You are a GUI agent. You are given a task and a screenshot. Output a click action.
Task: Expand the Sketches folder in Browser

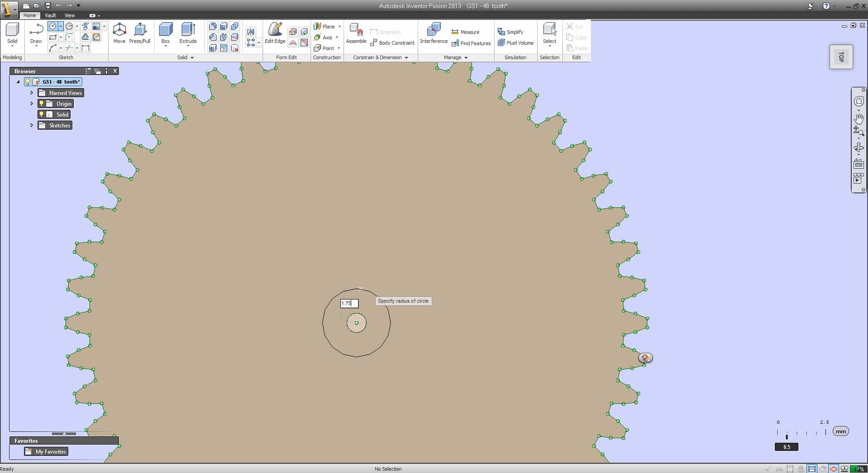(x=32, y=125)
